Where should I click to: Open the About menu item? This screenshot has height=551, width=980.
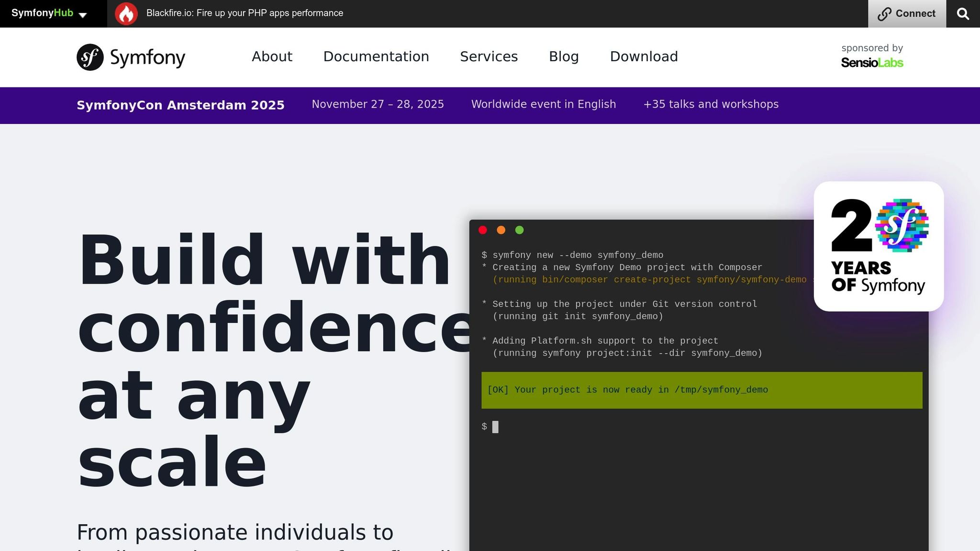(272, 56)
